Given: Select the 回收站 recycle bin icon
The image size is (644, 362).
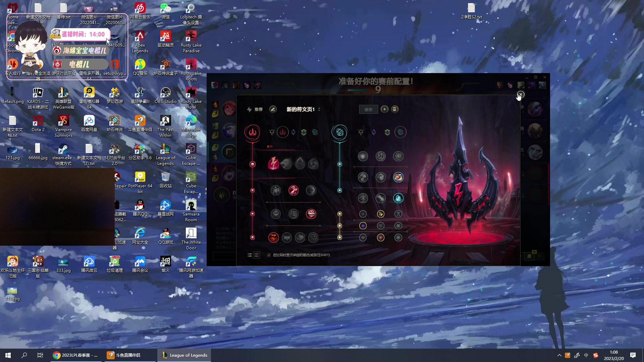Looking at the screenshot, I should tap(166, 180).
